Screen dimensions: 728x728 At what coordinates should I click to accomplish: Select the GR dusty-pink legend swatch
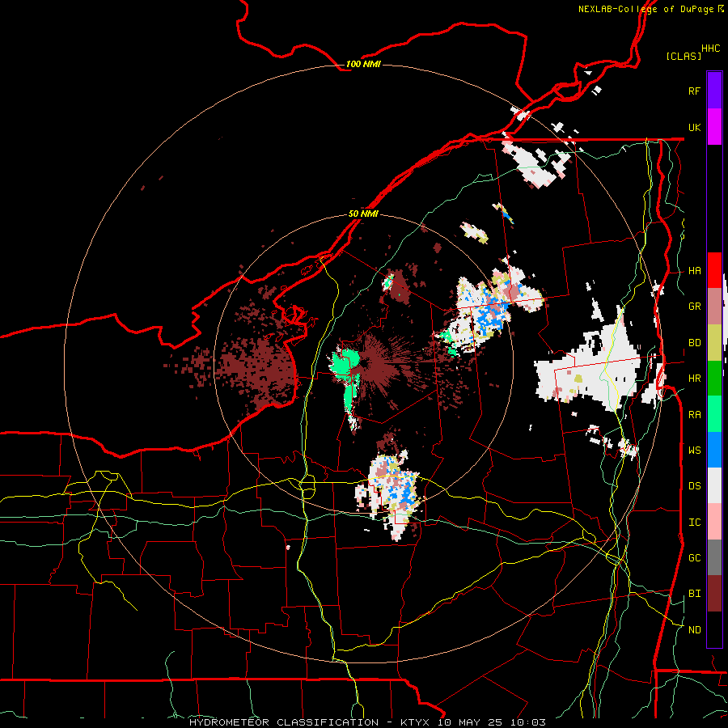tap(714, 307)
